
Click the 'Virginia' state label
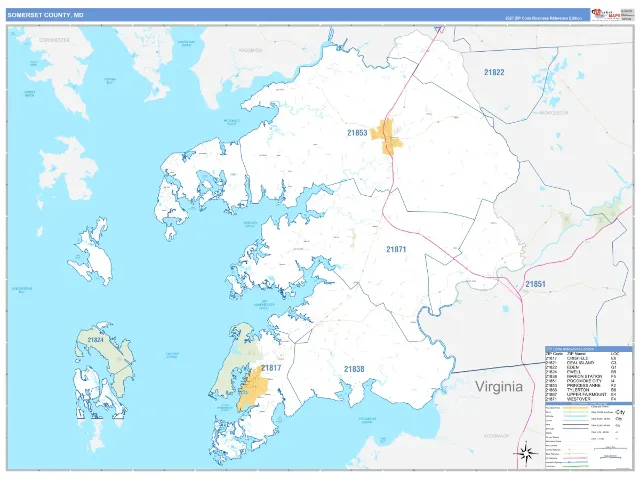(x=499, y=386)
